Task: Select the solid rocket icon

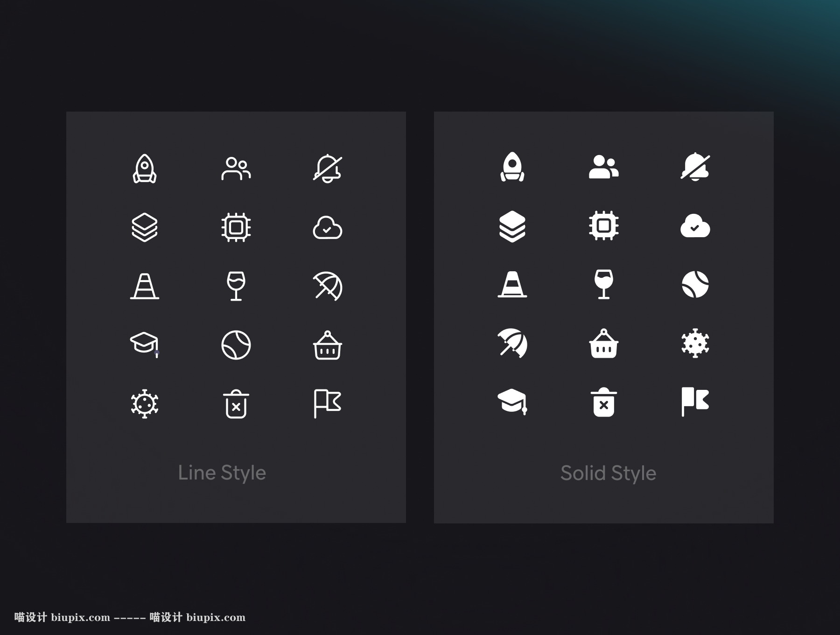Action: pyautogui.click(x=512, y=167)
